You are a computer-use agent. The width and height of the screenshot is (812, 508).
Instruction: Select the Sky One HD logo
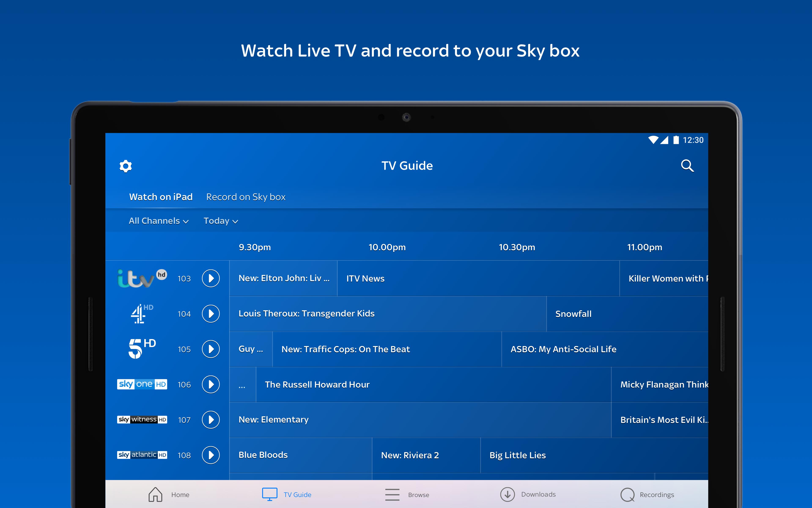point(142,384)
